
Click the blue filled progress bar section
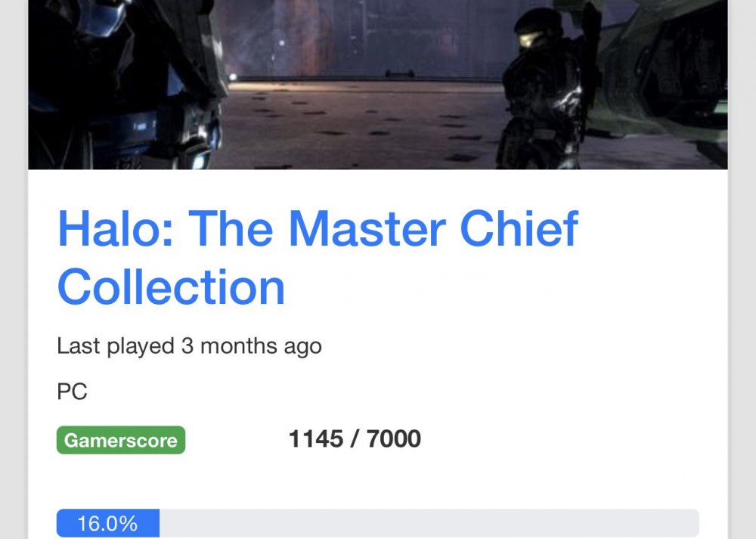pos(108,523)
